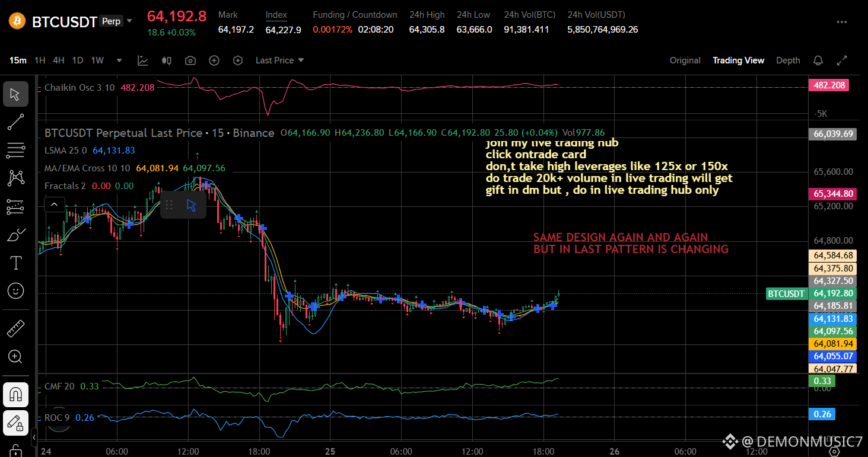Switch to the Depth chart tab
The width and height of the screenshot is (868, 457).
[x=788, y=60]
